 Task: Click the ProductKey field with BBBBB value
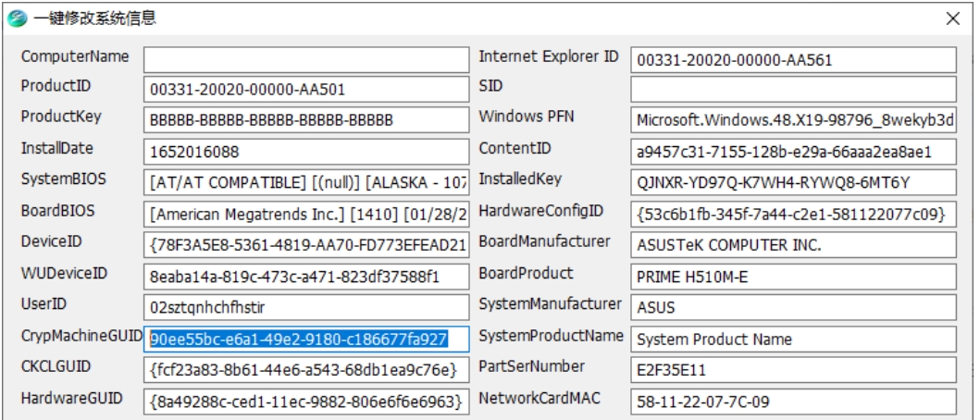pyautogui.click(x=306, y=120)
